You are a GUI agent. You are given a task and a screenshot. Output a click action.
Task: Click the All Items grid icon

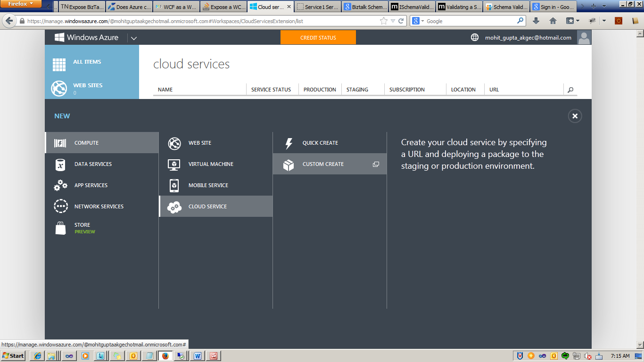(59, 65)
